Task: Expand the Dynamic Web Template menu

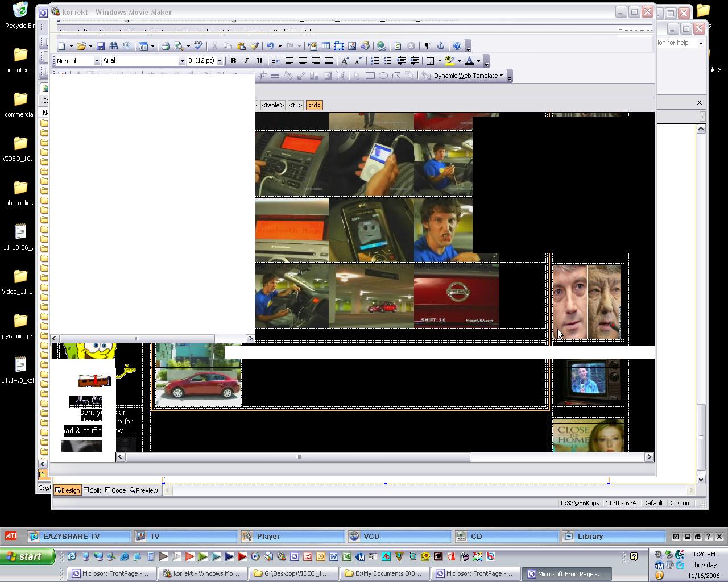Action: click(x=468, y=76)
